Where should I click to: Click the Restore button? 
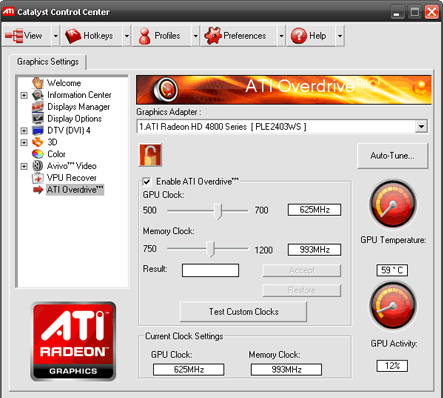coord(302,290)
